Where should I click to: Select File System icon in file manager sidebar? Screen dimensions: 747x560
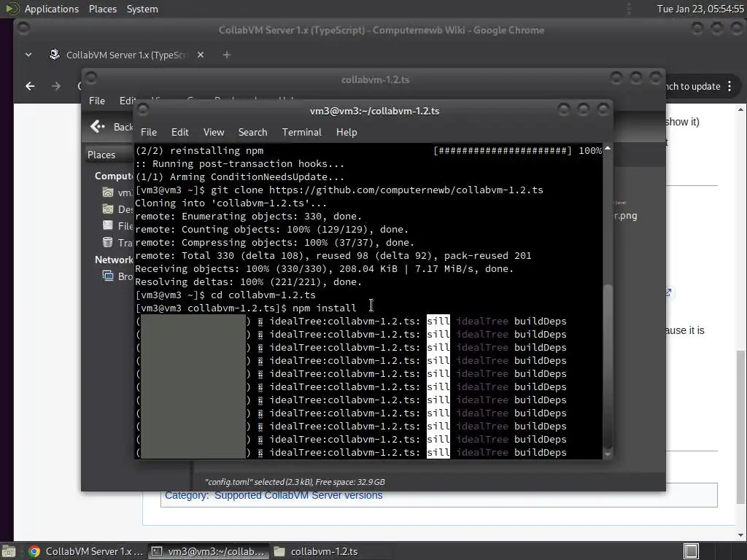(108, 226)
